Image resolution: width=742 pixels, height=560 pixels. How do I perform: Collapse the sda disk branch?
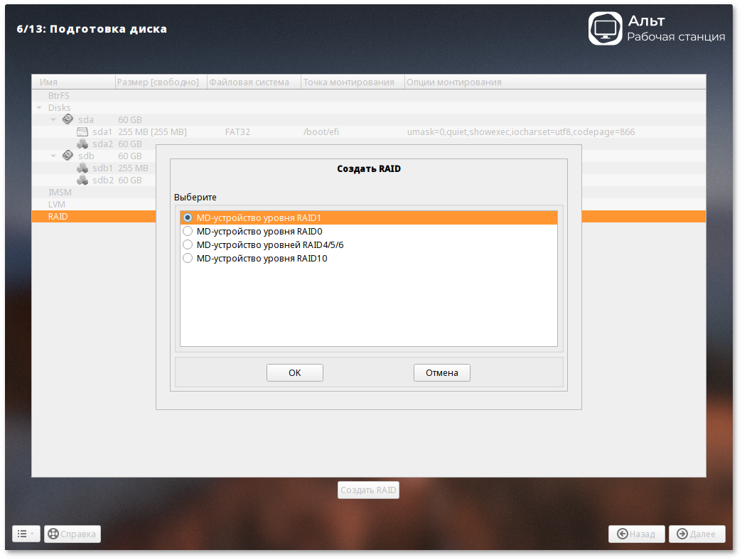[53, 120]
